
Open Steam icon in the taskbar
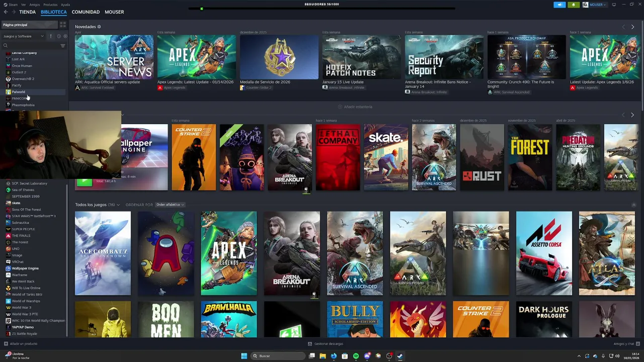[x=400, y=356]
